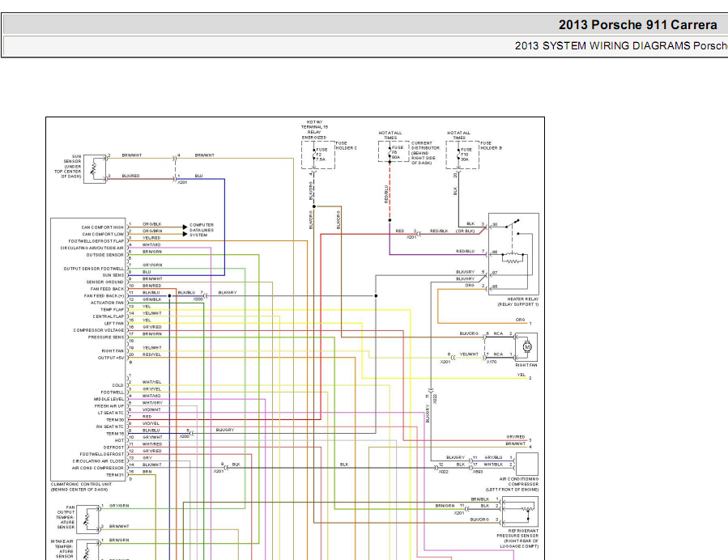The image size is (728, 560).
Task: Click the '2013 Porsche 911 Carrera' title
Action: [637, 24]
